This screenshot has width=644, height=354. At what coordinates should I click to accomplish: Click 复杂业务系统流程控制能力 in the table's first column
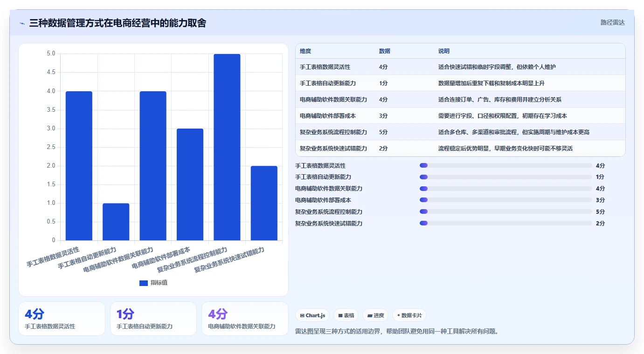pyautogui.click(x=333, y=132)
